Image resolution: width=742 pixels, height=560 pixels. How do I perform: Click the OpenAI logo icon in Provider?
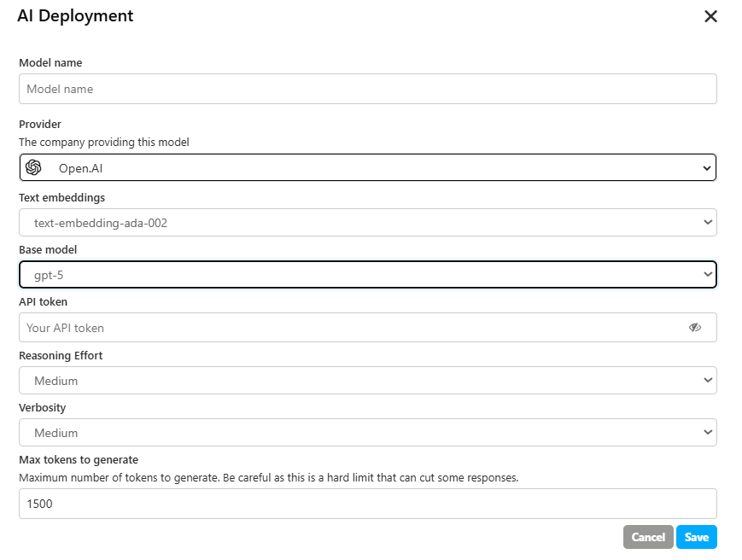(33, 167)
